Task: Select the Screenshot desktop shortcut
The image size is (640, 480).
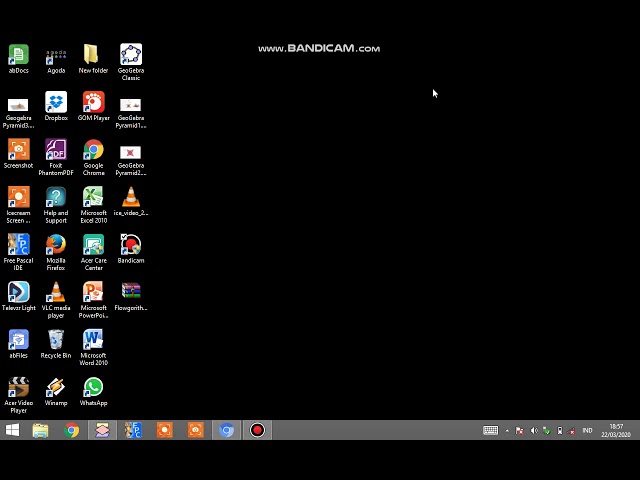Action: pyautogui.click(x=18, y=154)
